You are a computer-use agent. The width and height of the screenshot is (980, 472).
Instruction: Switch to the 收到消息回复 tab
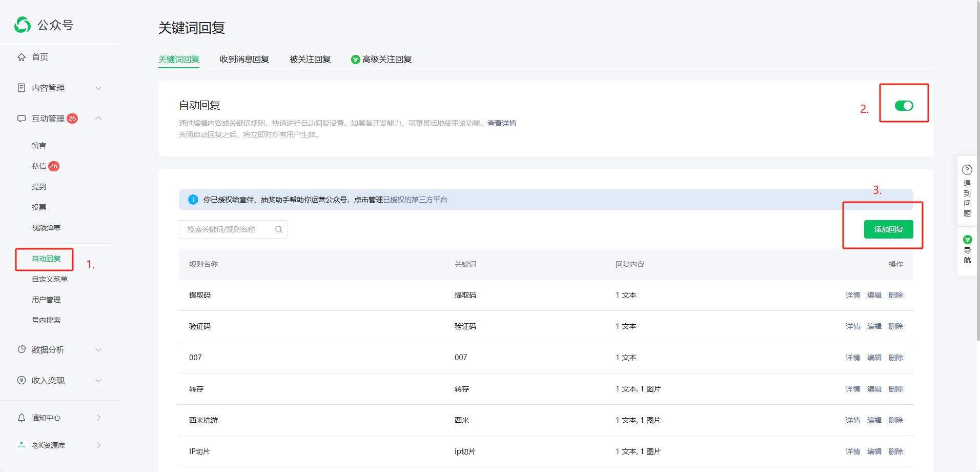tap(244, 60)
